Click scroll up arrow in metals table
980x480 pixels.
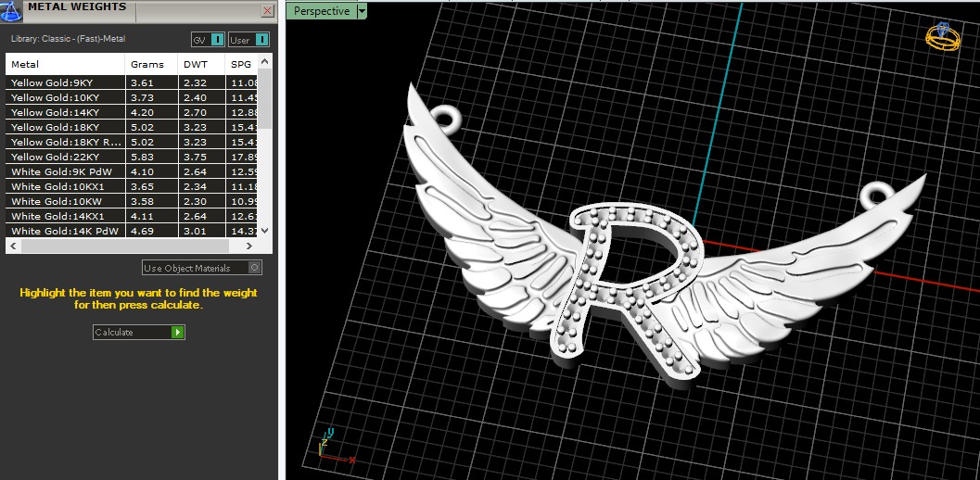coord(264,60)
